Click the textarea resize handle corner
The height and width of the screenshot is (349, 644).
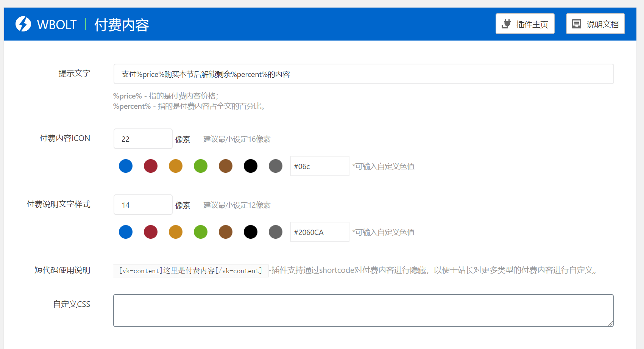pos(611,324)
